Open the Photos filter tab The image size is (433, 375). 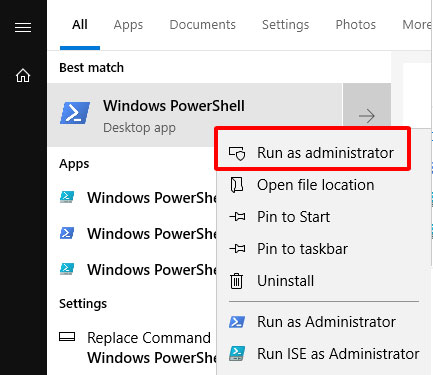click(355, 25)
